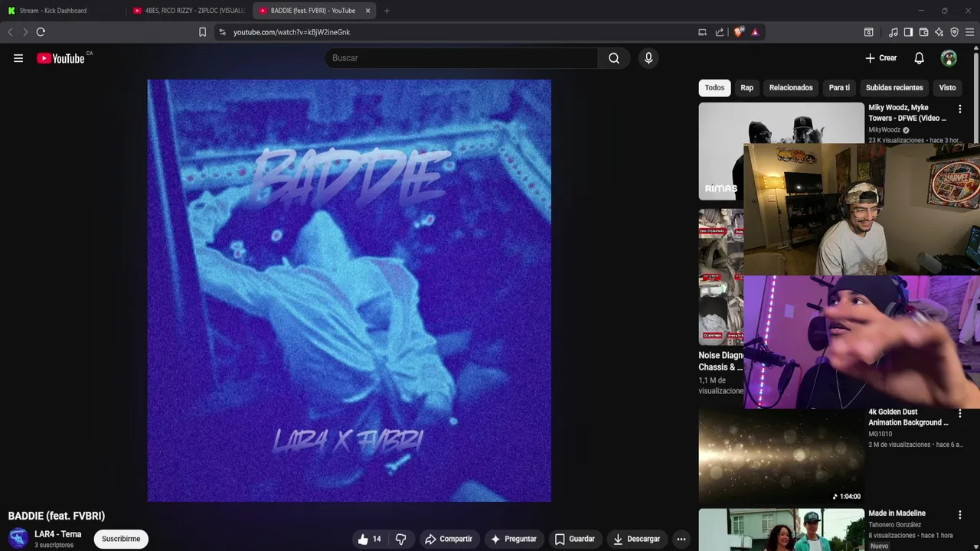Screen dimensions: 980x551
Task: Click the YouTube search input field
Action: point(462,58)
